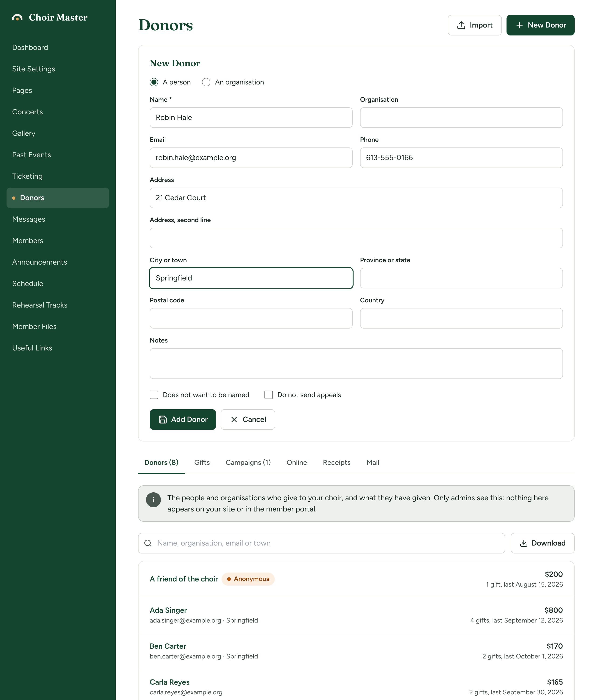Select the 'An organisation' radio option
The height and width of the screenshot is (700, 597).
pyautogui.click(x=206, y=82)
